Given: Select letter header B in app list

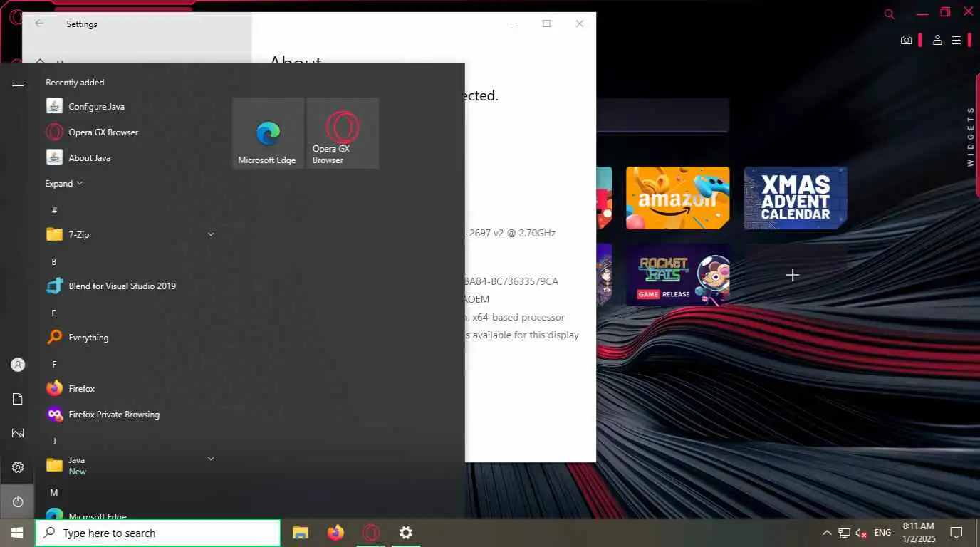Looking at the screenshot, I should pyautogui.click(x=54, y=261).
